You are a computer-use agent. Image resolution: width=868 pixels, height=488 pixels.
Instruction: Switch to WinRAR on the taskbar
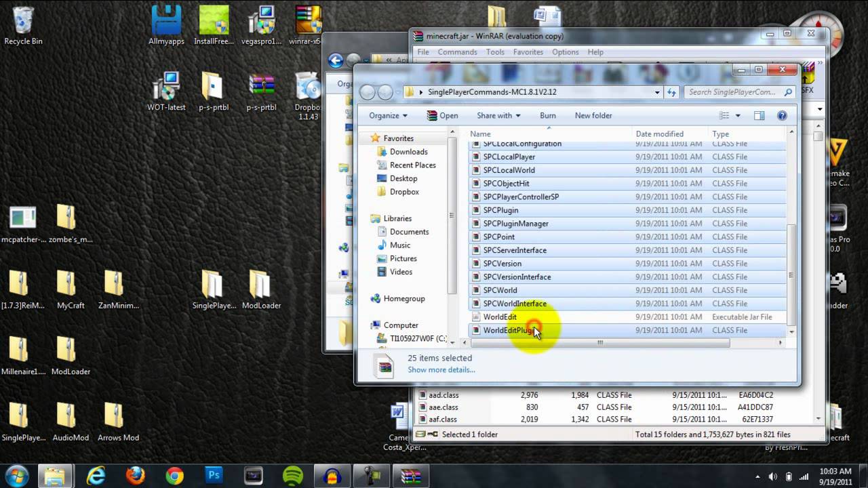coord(410,476)
